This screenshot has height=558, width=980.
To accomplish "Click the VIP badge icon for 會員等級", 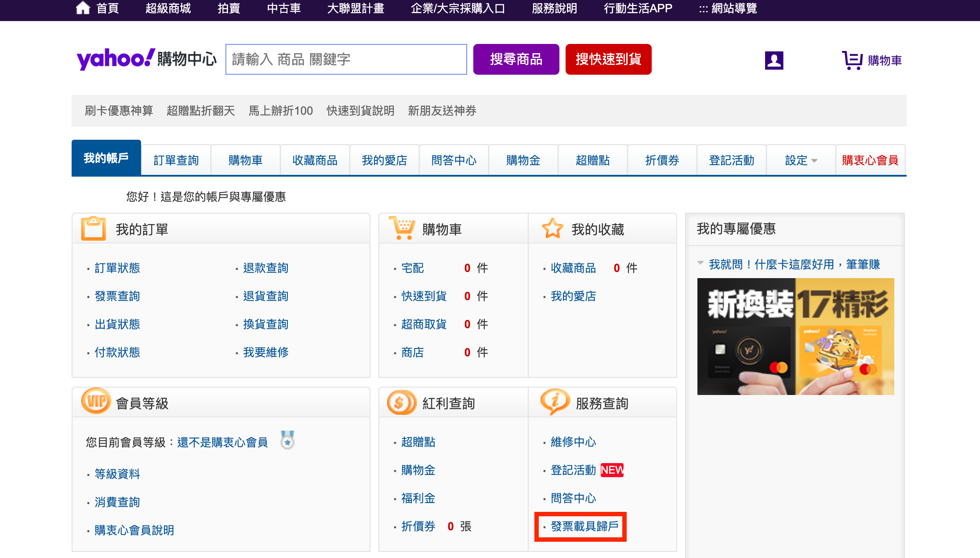I will [96, 401].
